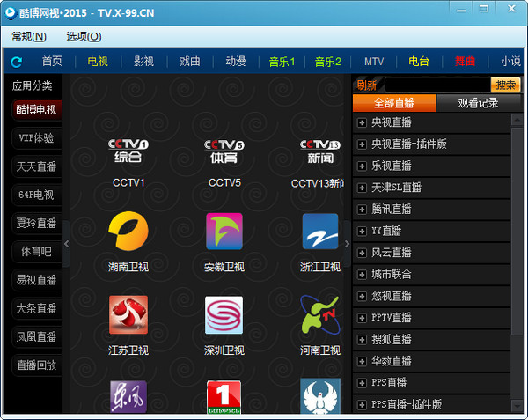Select 大条直播 category
The height and width of the screenshot is (420, 528).
(x=36, y=308)
